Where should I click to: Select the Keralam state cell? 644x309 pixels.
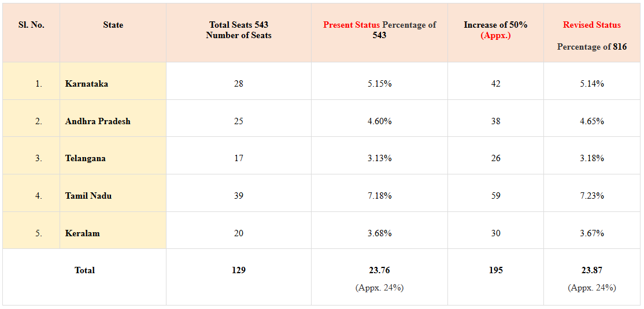(x=83, y=233)
